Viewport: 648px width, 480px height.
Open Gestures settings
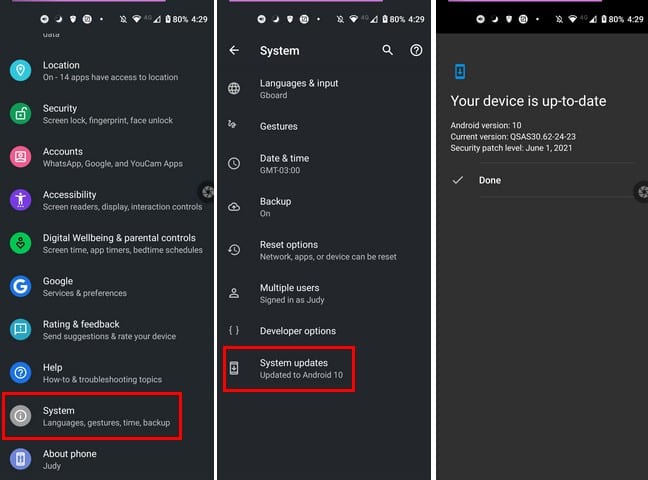click(324, 126)
